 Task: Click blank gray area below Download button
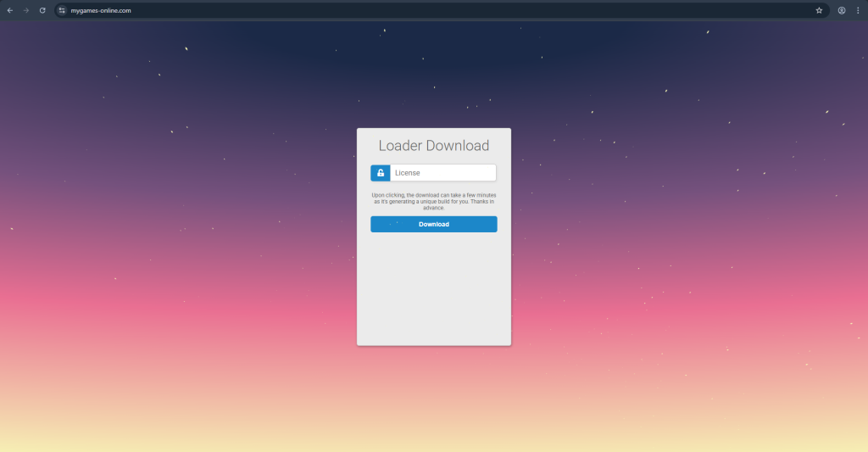click(x=433, y=288)
